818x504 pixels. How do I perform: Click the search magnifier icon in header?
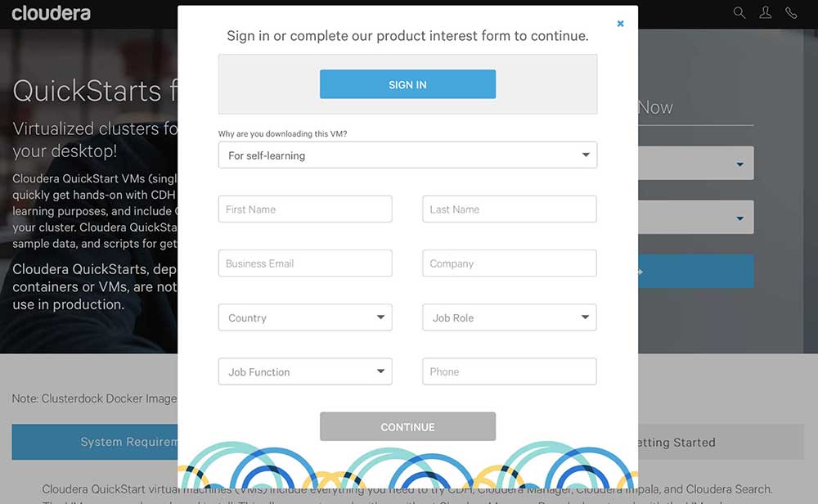coord(739,12)
